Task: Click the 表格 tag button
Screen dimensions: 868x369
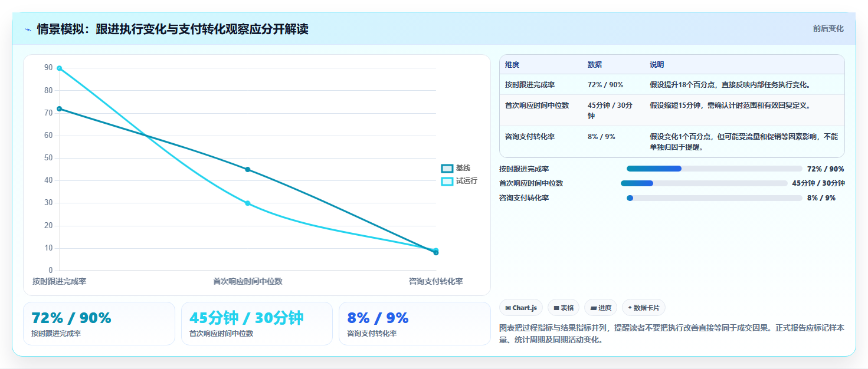Action: pos(564,308)
